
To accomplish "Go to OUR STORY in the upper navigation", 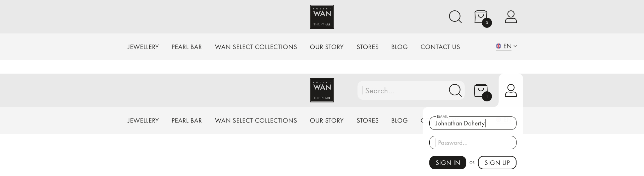I will (327, 47).
